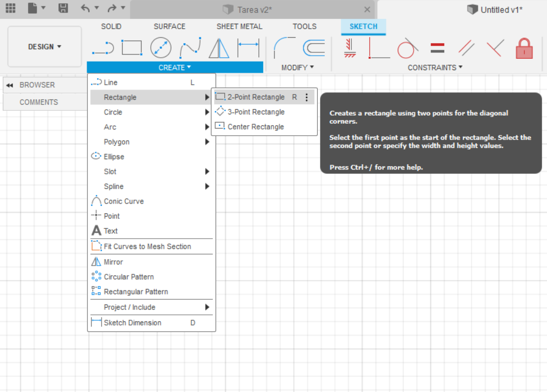The width and height of the screenshot is (547, 392).
Task: Select Rectangular Pattern from the menu
Action: 151,292
